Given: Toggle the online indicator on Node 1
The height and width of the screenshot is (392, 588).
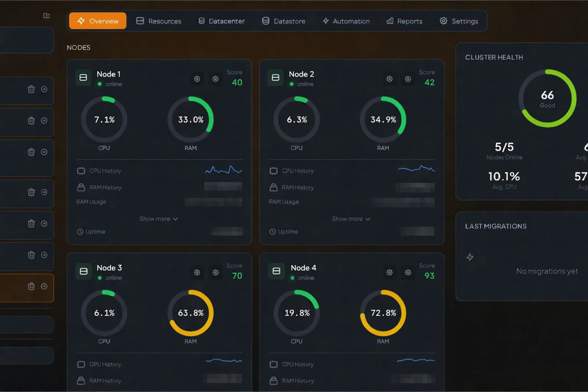Looking at the screenshot, I should (99, 84).
